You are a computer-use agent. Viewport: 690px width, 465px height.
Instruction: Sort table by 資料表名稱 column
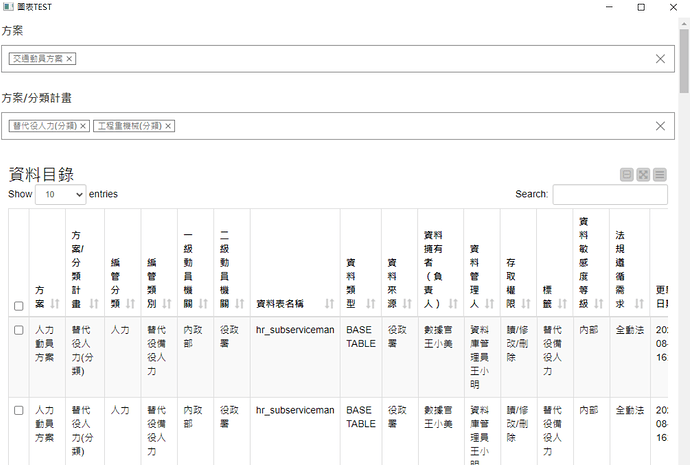click(x=295, y=303)
